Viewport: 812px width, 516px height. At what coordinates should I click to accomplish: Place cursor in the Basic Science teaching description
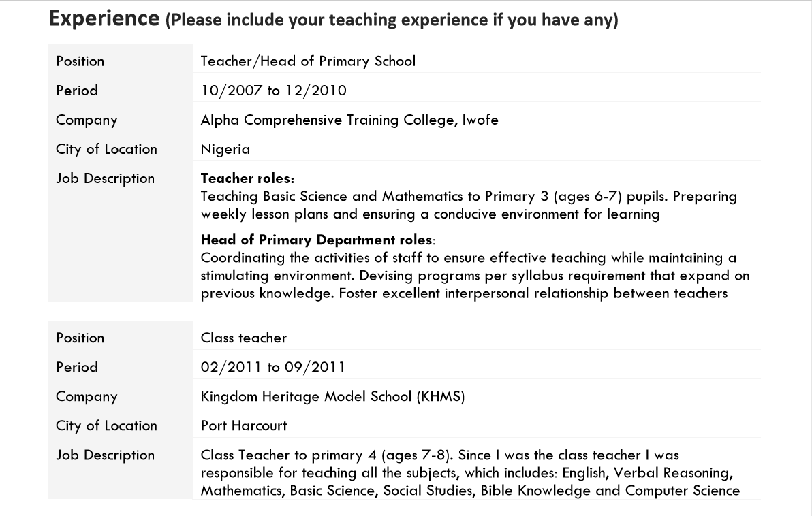pos(469,205)
